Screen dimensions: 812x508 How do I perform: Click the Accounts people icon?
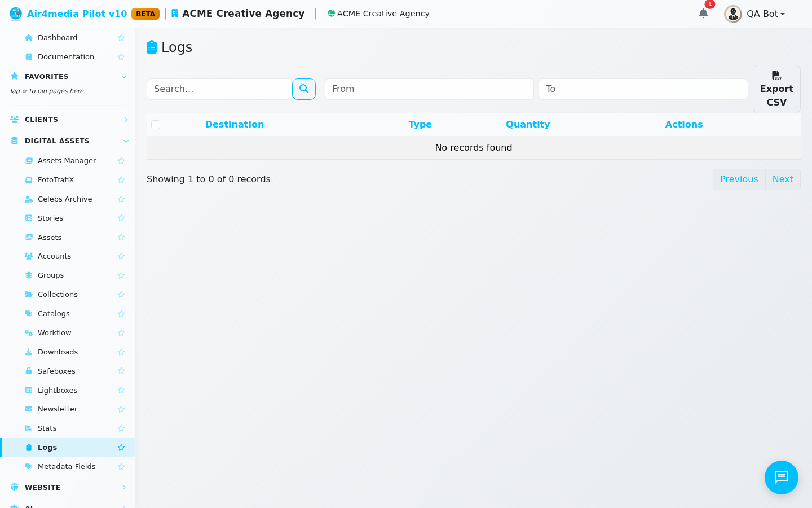29,256
